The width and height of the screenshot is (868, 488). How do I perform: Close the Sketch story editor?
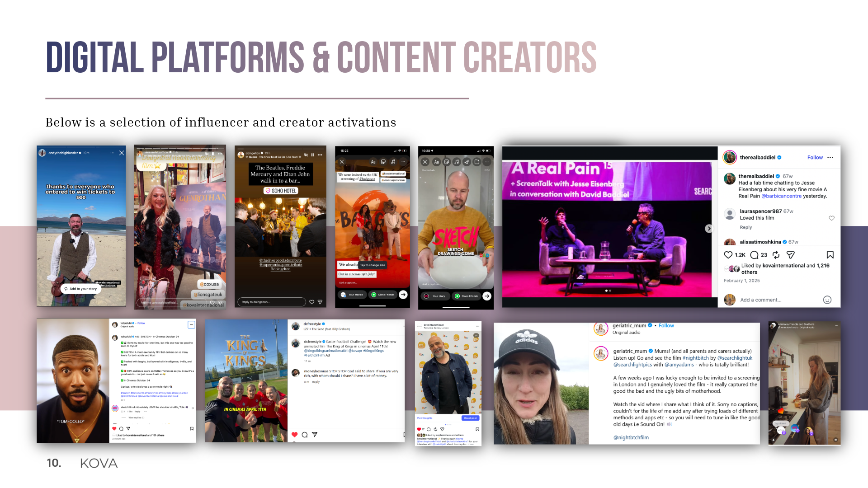pyautogui.click(x=425, y=162)
